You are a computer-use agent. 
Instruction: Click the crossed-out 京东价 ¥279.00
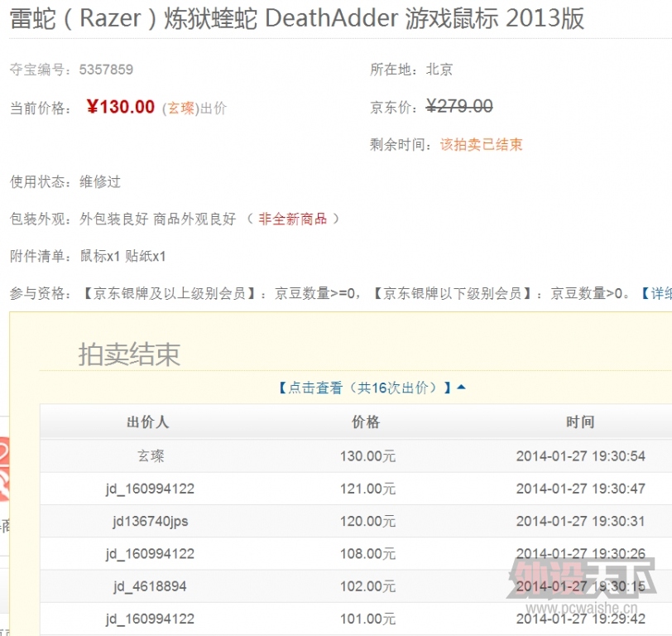tap(459, 106)
